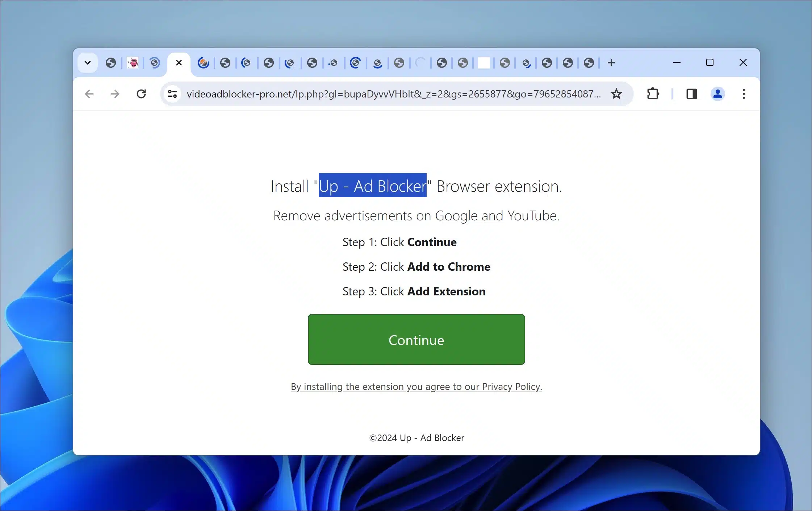Screen dimensions: 812x511
Task: Close the Chrome window
Action: coord(743,63)
